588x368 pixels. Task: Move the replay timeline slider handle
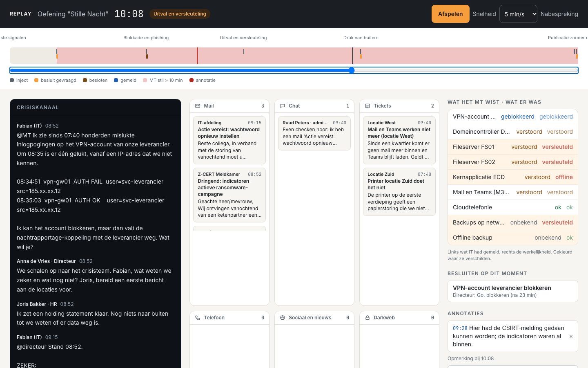click(352, 70)
